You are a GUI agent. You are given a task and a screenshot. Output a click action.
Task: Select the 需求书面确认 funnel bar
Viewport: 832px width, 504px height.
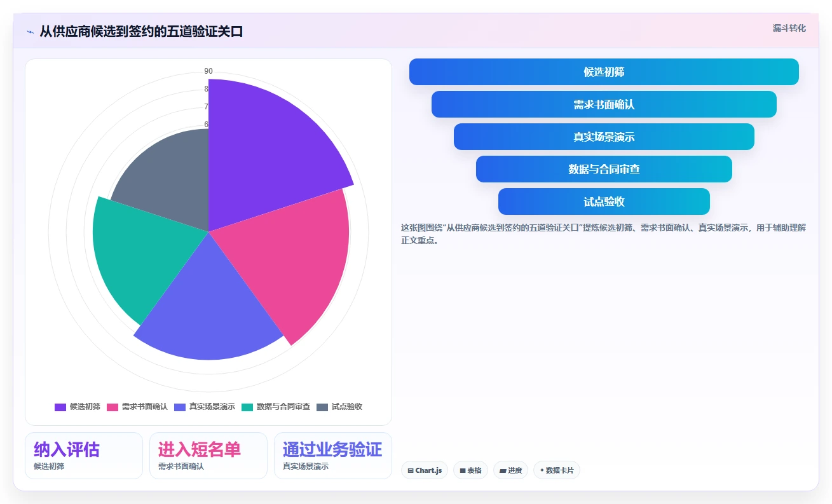coord(604,104)
